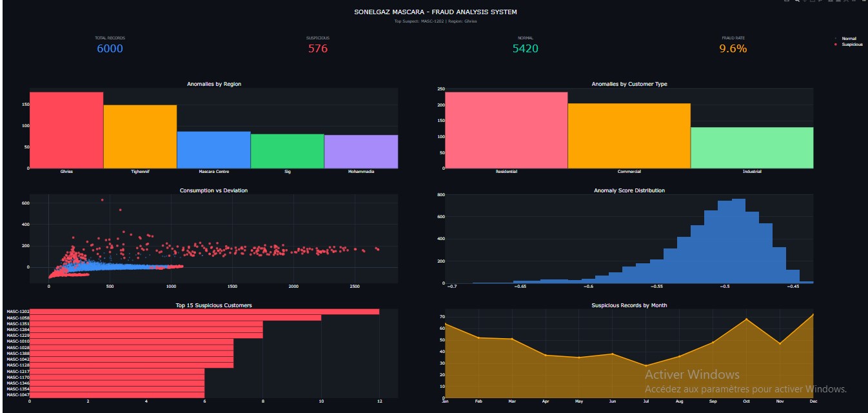Click the MASC-1284 customer label
The image size is (868, 413).
pos(17,329)
